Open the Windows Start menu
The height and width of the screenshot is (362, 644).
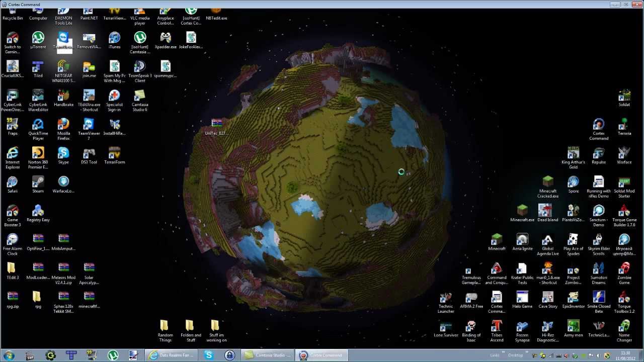coord(9,355)
